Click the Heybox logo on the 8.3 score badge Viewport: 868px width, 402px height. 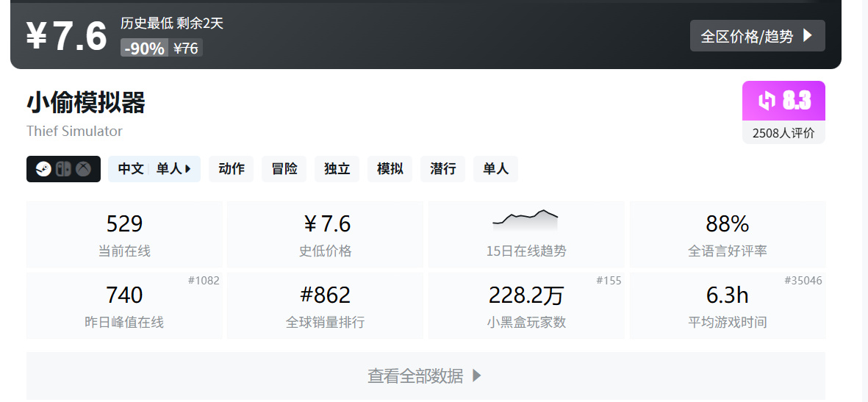[767, 101]
